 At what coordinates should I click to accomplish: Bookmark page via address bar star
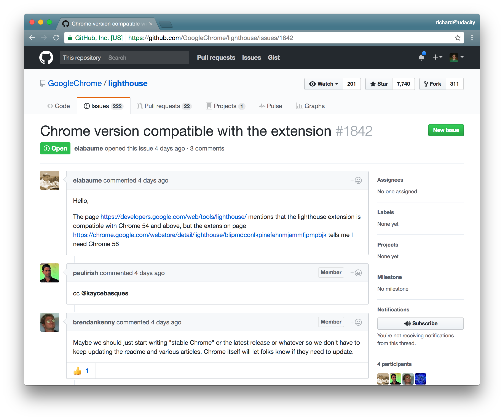click(458, 38)
